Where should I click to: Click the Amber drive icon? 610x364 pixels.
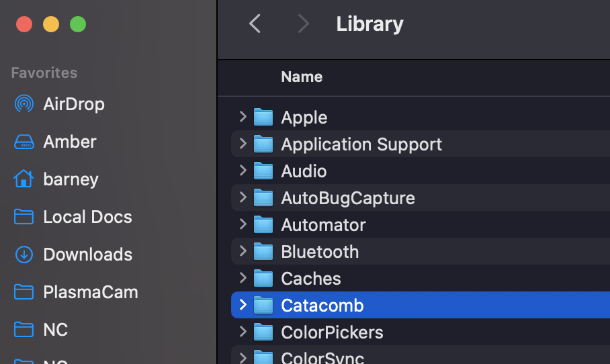24,142
